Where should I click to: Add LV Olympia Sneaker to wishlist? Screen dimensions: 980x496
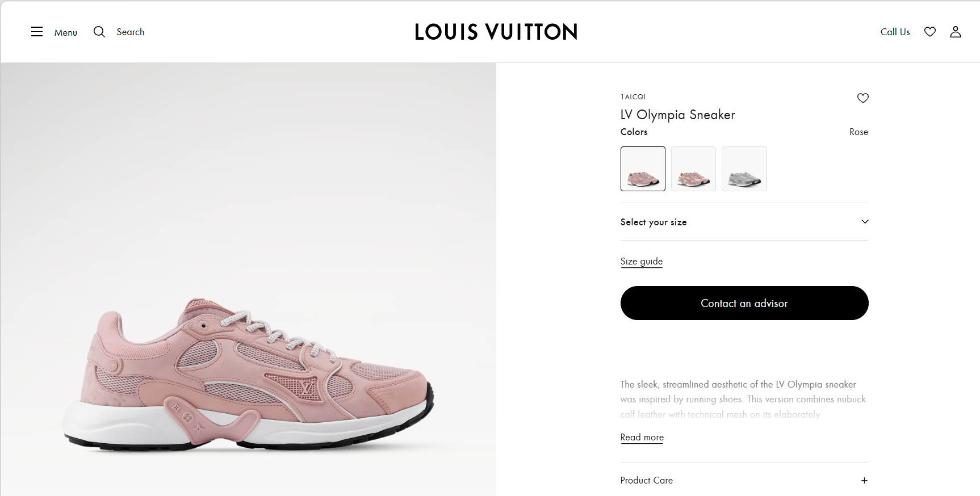[x=862, y=98]
